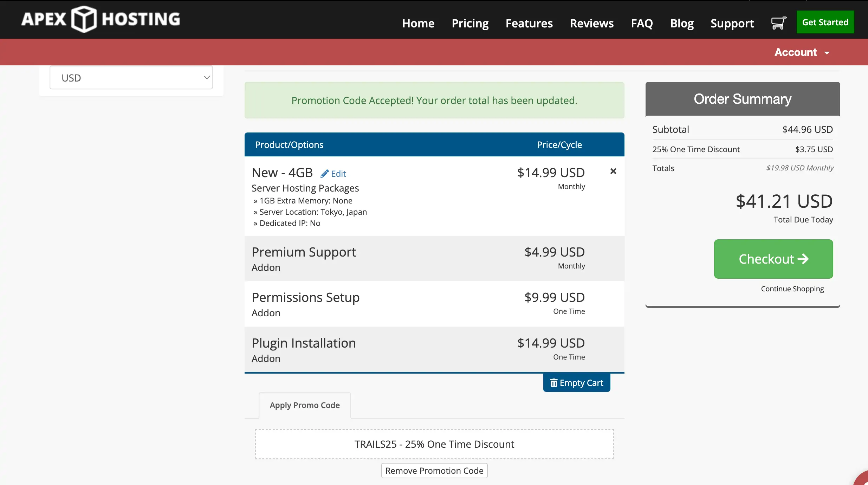
Task: Expand the Account dropdown
Action: (x=802, y=52)
